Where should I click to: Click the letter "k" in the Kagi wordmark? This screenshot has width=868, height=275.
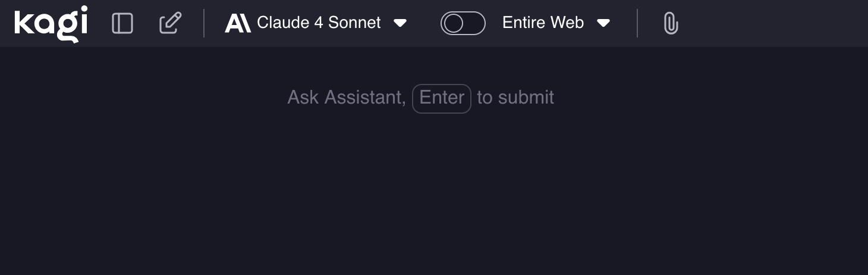click(x=25, y=23)
